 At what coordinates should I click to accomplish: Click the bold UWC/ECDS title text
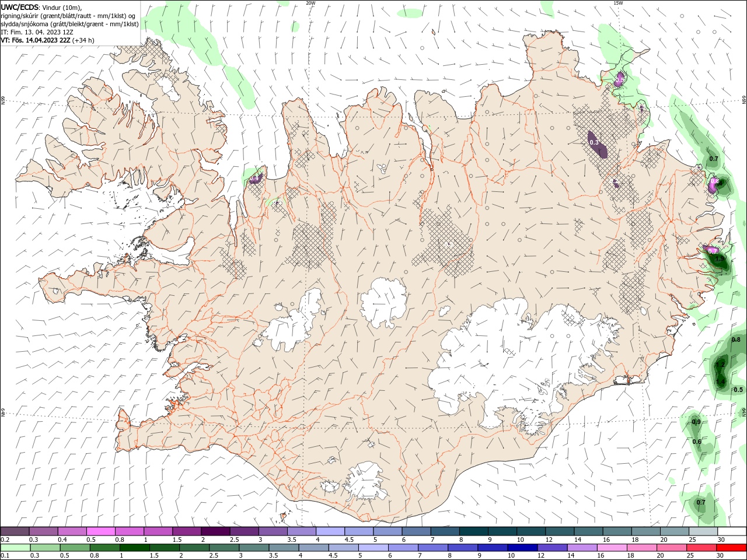coord(20,7)
